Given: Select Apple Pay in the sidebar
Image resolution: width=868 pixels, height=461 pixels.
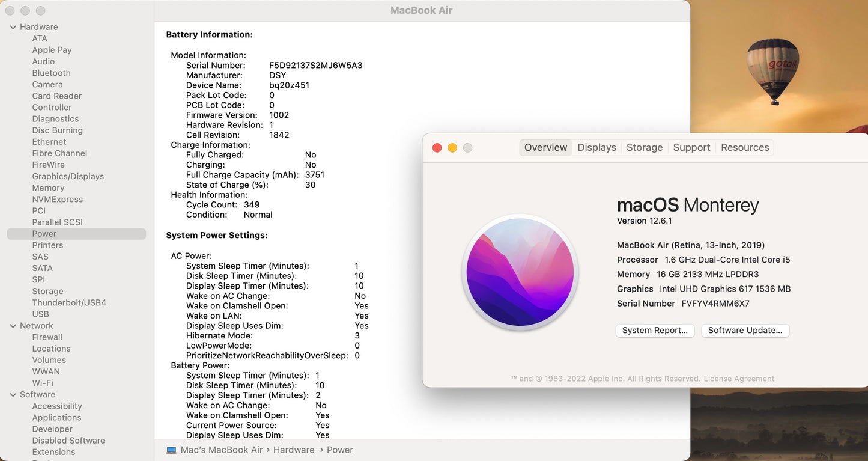Looking at the screenshot, I should coord(52,50).
